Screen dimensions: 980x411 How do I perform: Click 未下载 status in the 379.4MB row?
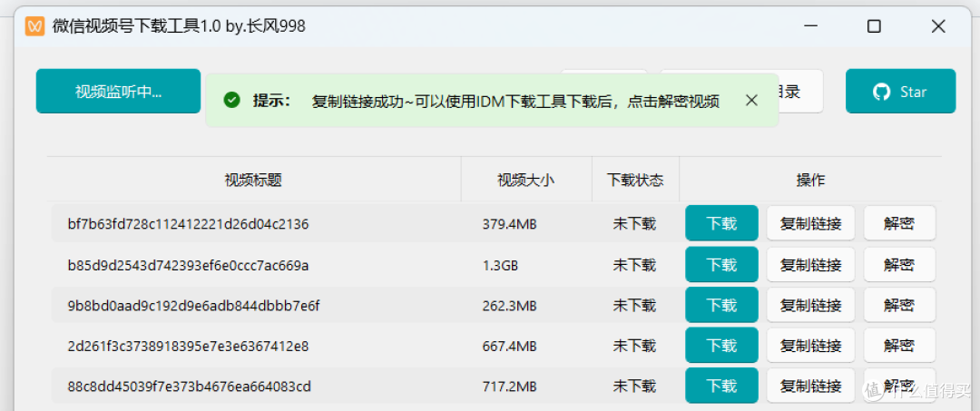[634, 223]
